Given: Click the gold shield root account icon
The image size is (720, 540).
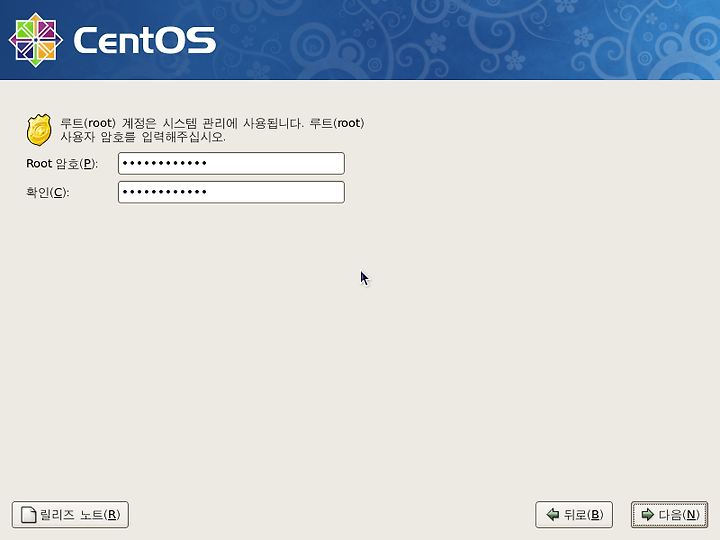Looking at the screenshot, I should pyautogui.click(x=39, y=130).
